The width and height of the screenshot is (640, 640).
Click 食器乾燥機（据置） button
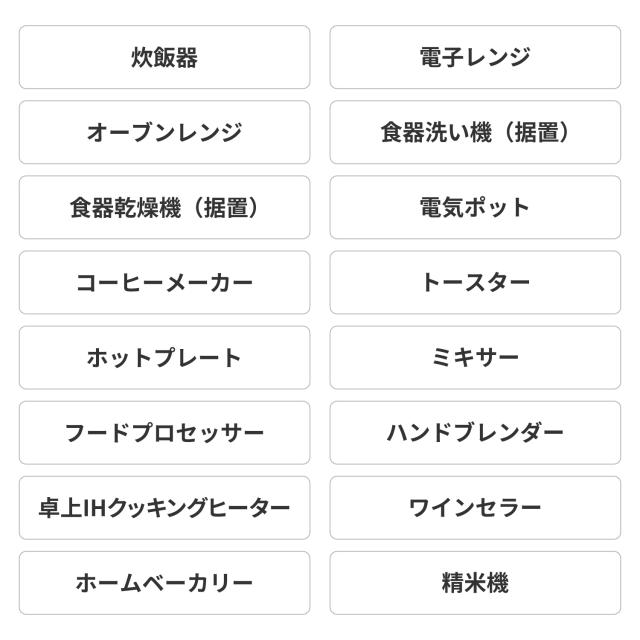coord(164,208)
